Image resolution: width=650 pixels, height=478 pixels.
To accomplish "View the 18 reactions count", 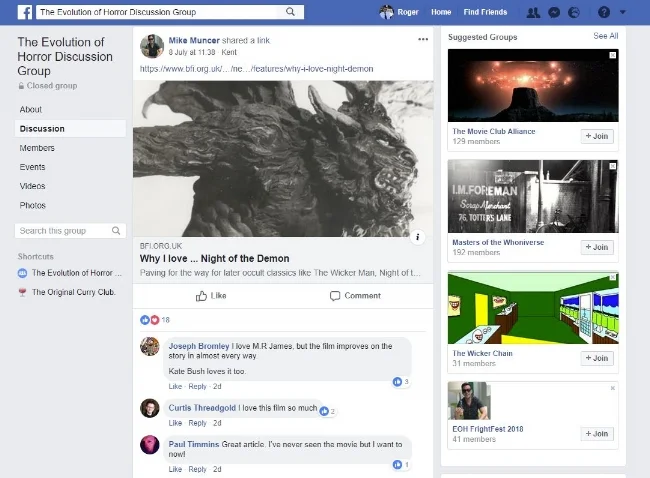I will [165, 320].
